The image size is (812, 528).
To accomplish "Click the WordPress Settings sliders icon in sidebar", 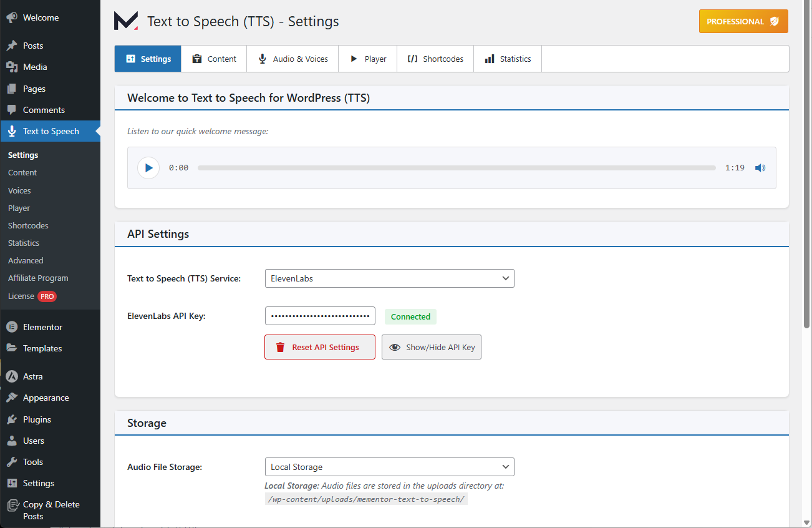I will 11,483.
